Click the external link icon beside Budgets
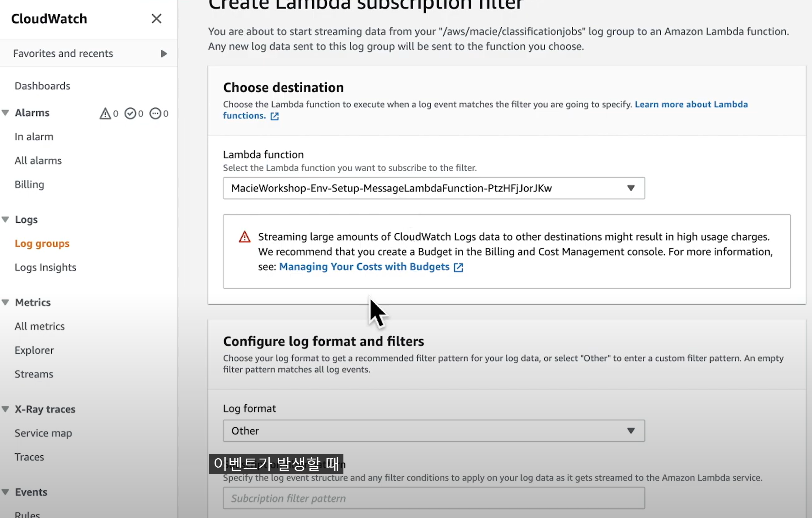Image resolution: width=812 pixels, height=518 pixels. click(x=458, y=267)
